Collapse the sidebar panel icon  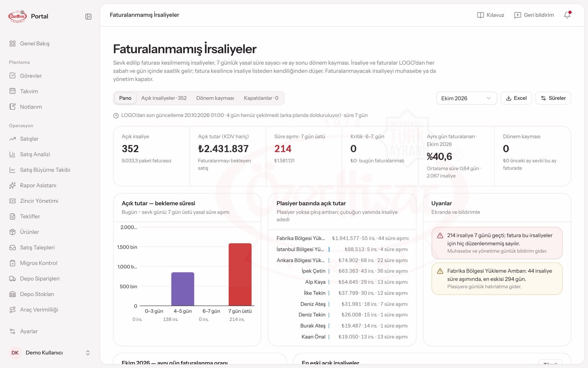coord(88,17)
